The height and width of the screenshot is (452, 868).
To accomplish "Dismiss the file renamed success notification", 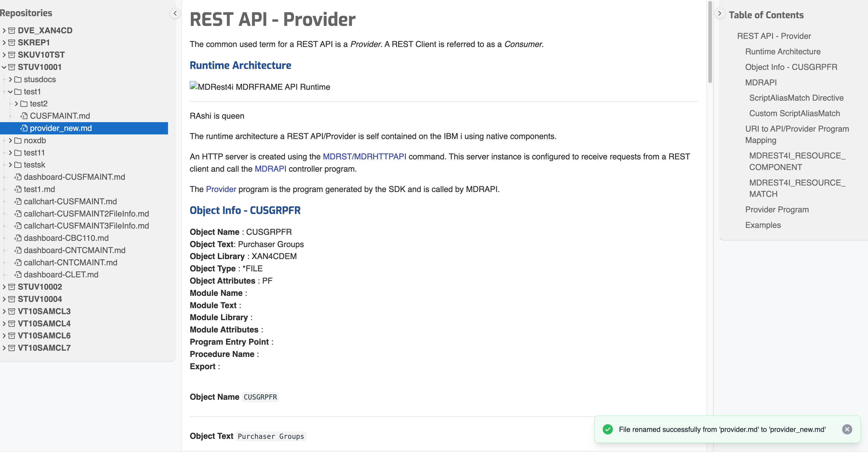I will point(847,429).
